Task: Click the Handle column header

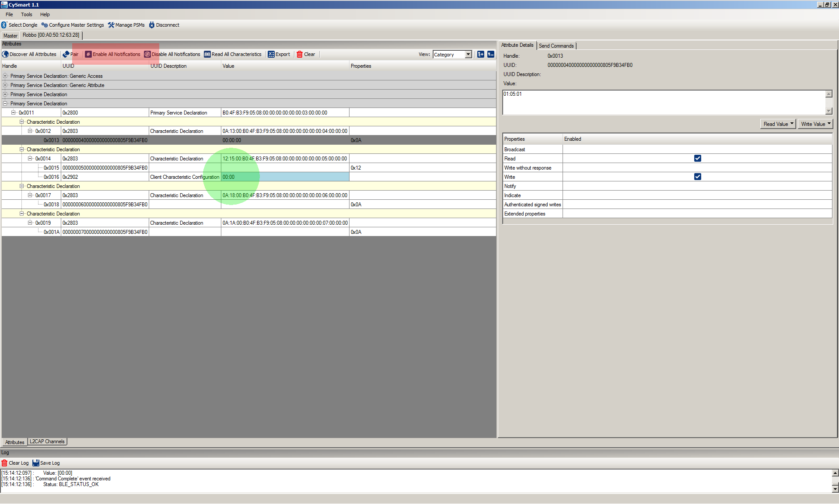Action: pos(31,66)
